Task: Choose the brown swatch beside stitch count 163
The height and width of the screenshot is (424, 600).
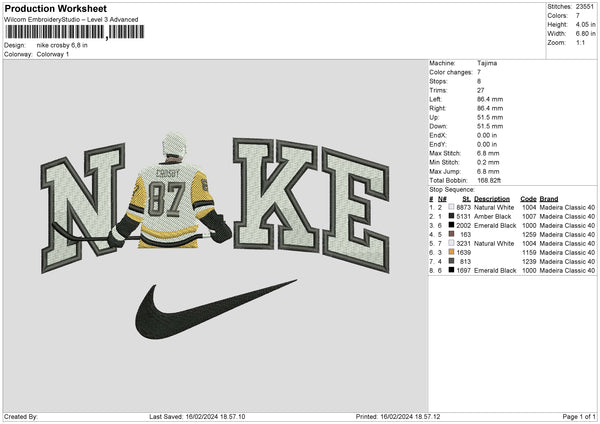Action: [451, 234]
